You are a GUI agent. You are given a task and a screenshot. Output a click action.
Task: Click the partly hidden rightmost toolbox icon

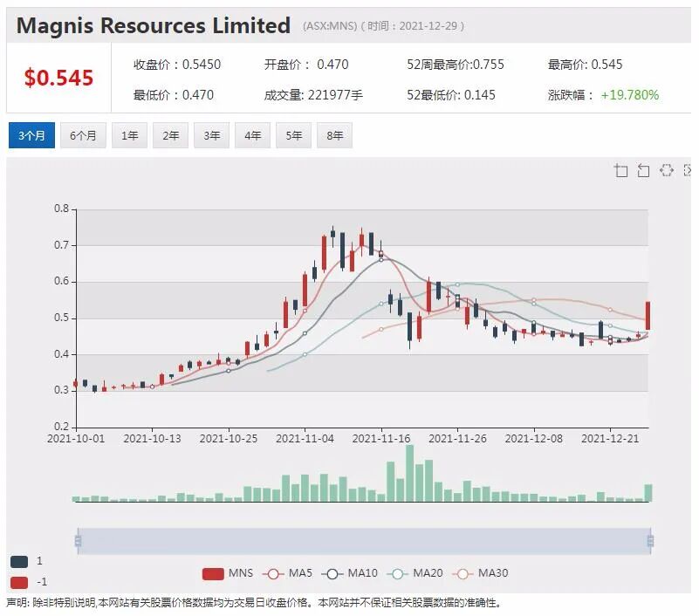coord(687,170)
